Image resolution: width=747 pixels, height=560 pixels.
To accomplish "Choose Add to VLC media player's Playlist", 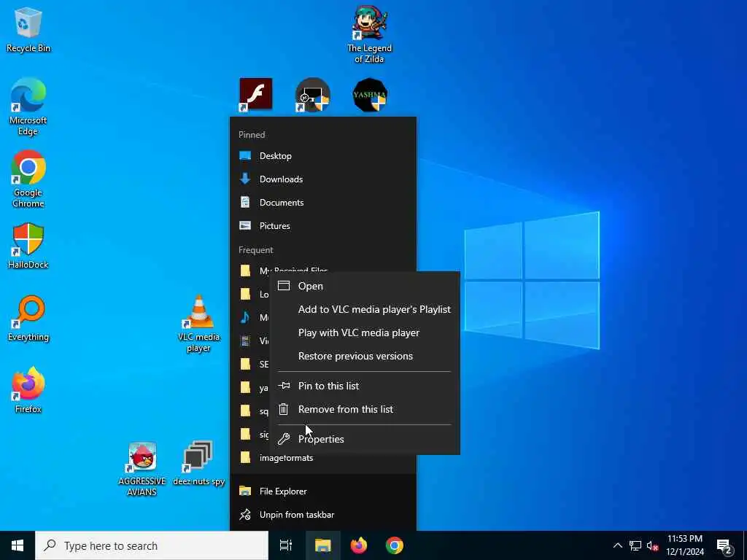I will 365,309.
